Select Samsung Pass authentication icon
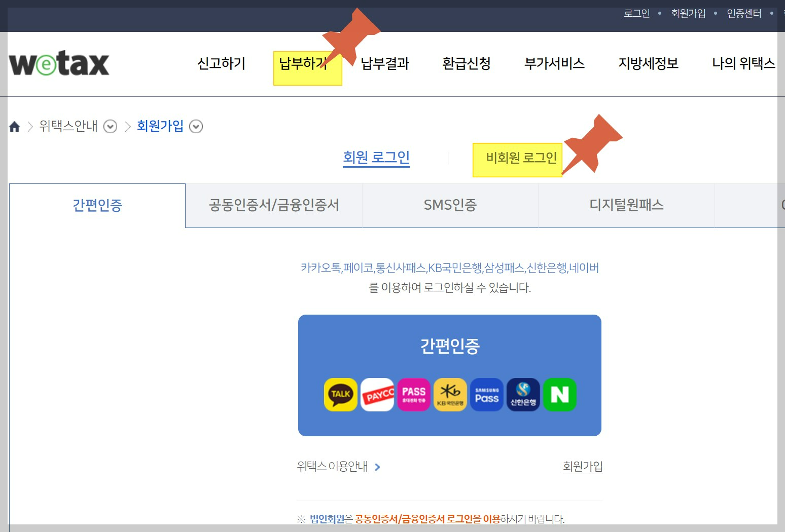 click(486, 395)
